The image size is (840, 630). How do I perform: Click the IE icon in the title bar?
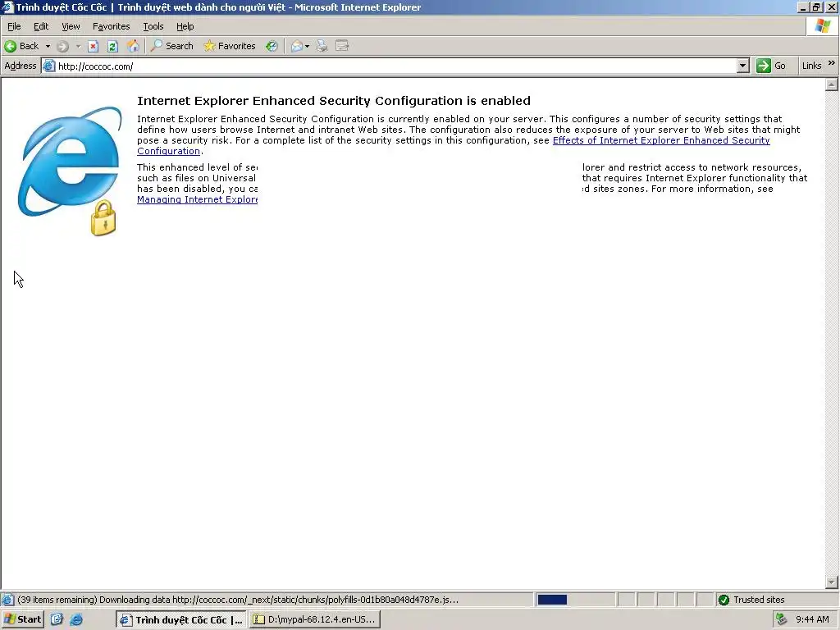7,7
